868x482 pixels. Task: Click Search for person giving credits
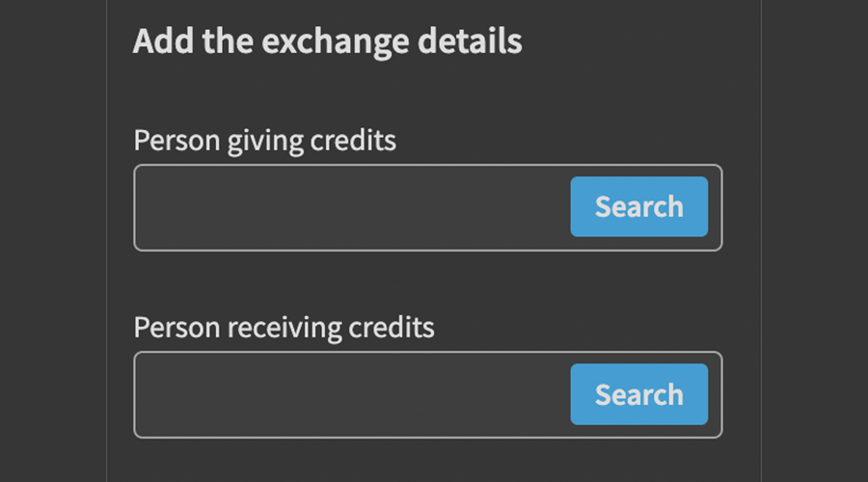pos(638,207)
